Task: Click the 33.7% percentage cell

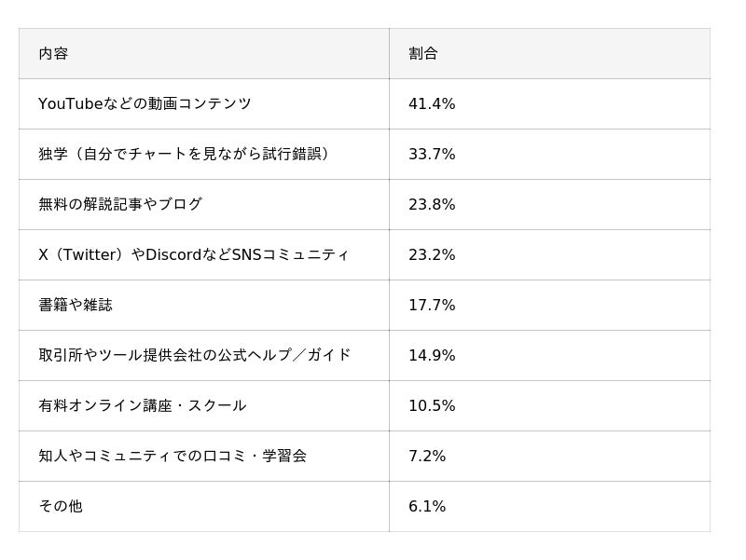Action: pos(432,155)
